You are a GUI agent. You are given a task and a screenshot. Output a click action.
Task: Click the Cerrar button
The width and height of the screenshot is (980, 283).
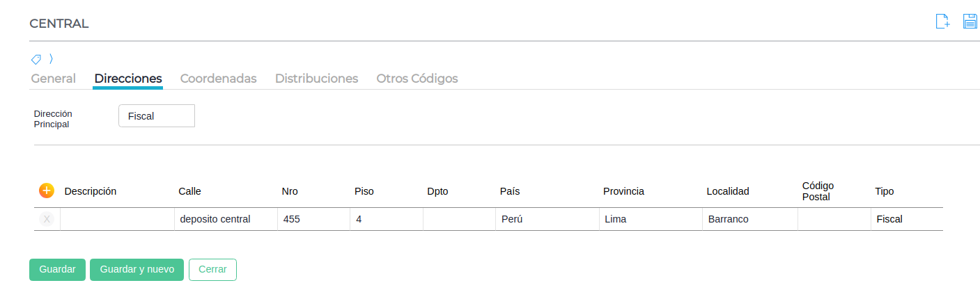[x=212, y=269]
